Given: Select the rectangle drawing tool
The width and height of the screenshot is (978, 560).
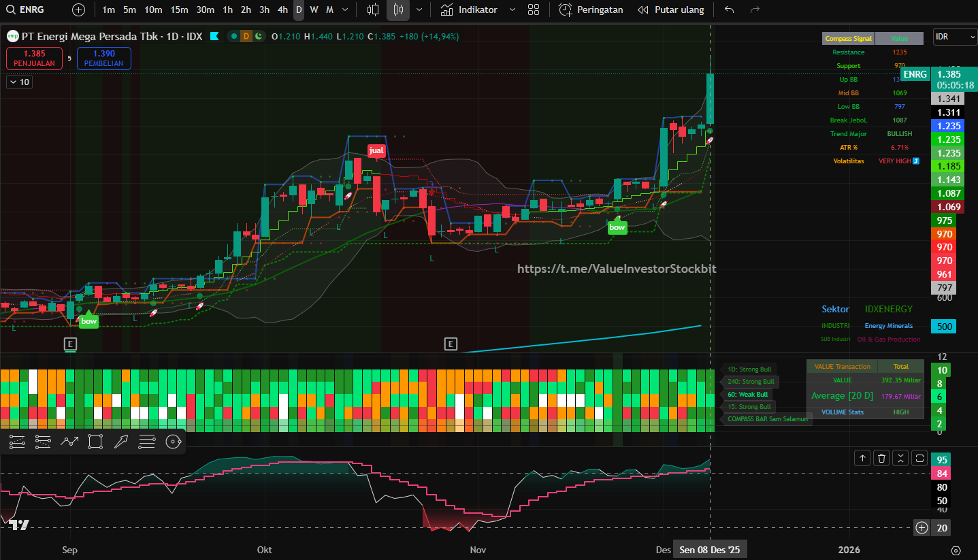Looking at the screenshot, I should coord(95,442).
